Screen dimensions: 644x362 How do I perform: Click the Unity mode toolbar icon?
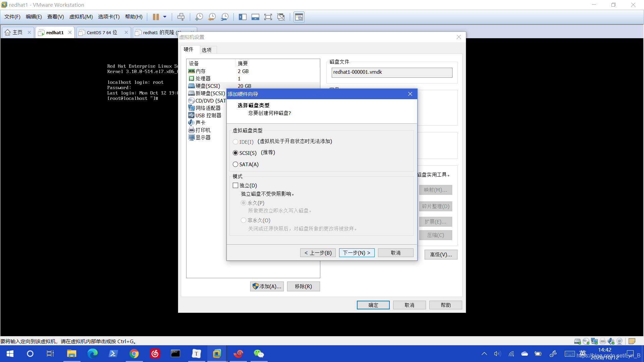(281, 17)
